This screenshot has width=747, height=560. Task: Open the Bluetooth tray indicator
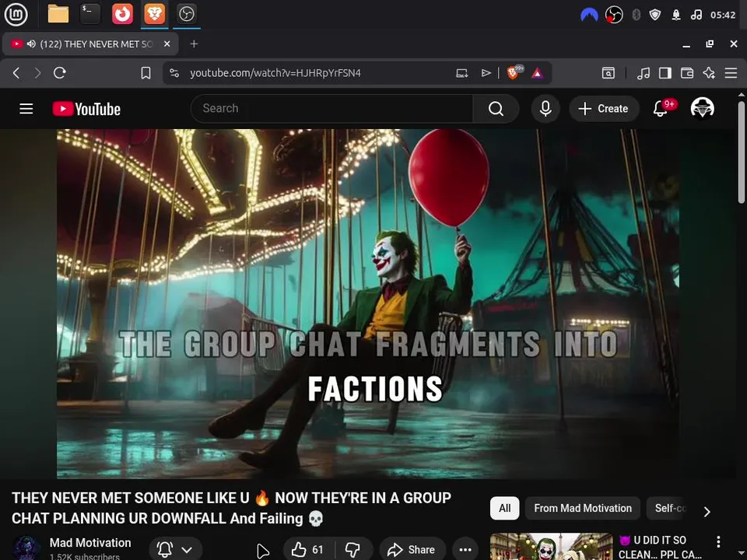(636, 15)
